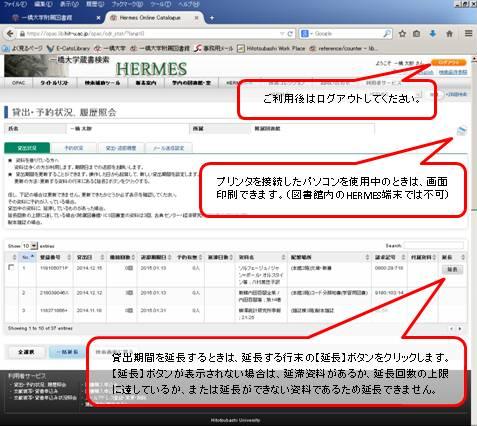
Task: Click loan date 2014.12.15 in row 1
Action: tap(89, 268)
